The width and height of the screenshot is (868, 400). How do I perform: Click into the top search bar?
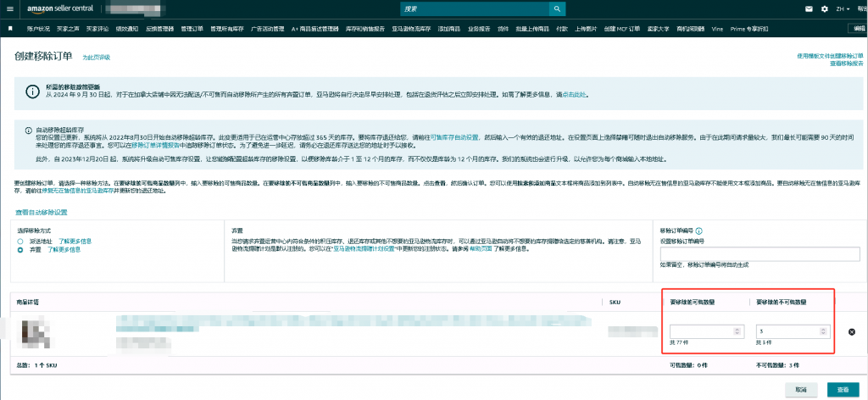(474, 8)
